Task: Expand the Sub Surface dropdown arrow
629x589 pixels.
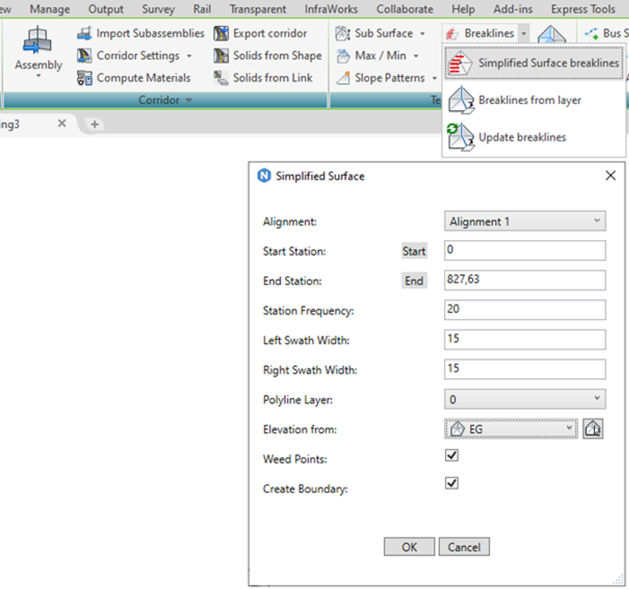Action: click(422, 34)
